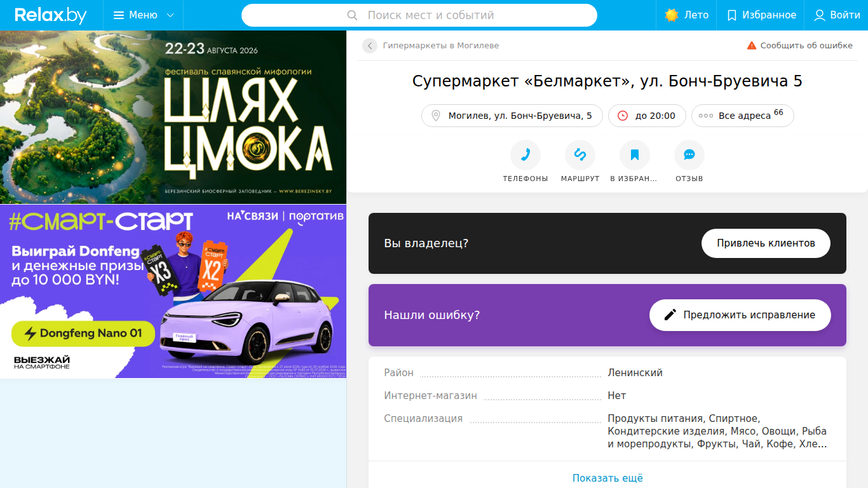Focus the Поиск мест и событий field

(419, 15)
